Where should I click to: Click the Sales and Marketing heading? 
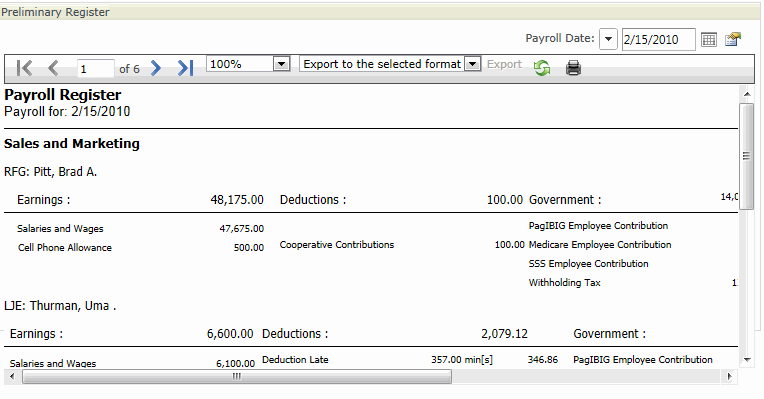pyautogui.click(x=72, y=144)
